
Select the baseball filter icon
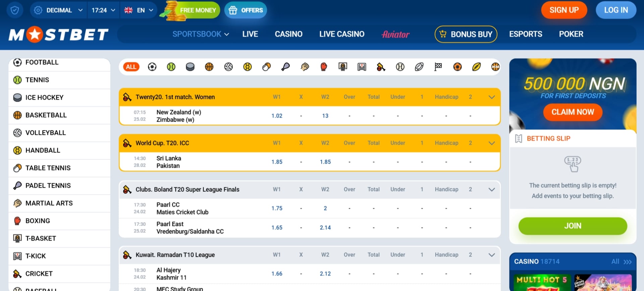click(400, 67)
